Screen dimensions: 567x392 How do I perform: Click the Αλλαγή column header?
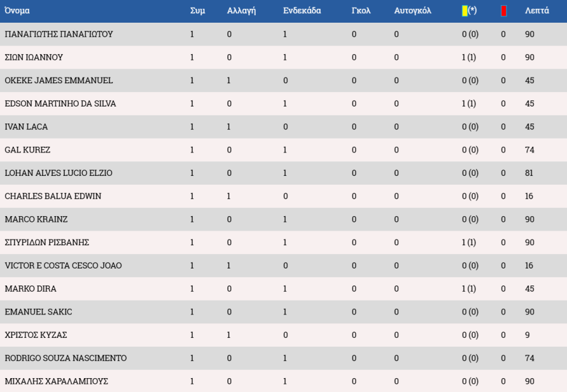(241, 11)
